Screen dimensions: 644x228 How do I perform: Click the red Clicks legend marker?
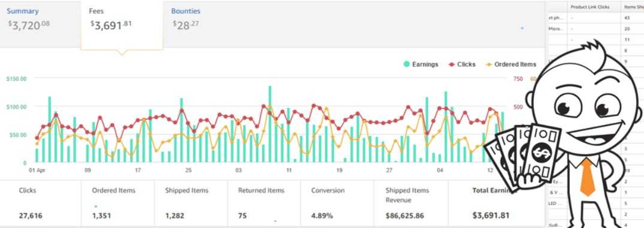(452, 65)
